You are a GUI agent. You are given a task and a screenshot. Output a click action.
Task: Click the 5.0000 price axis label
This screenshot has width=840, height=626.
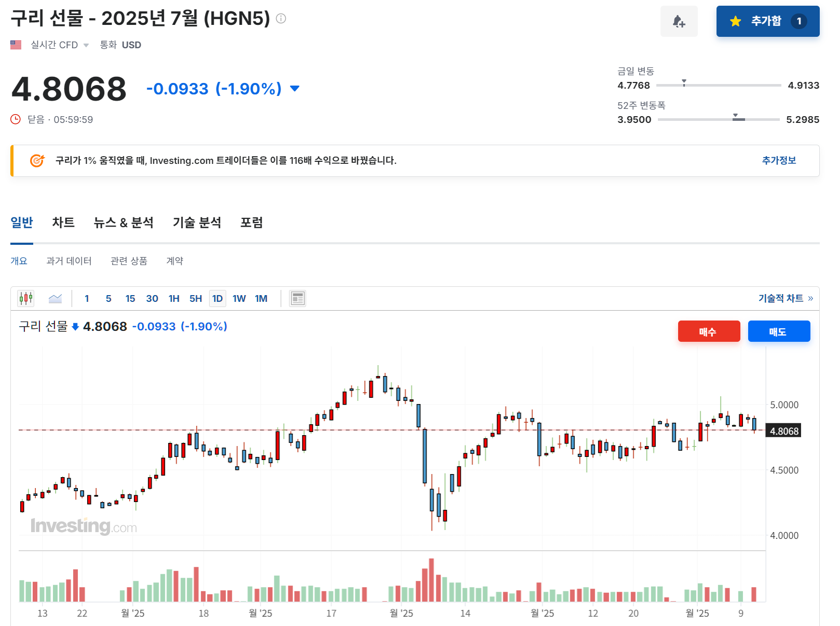(x=784, y=405)
